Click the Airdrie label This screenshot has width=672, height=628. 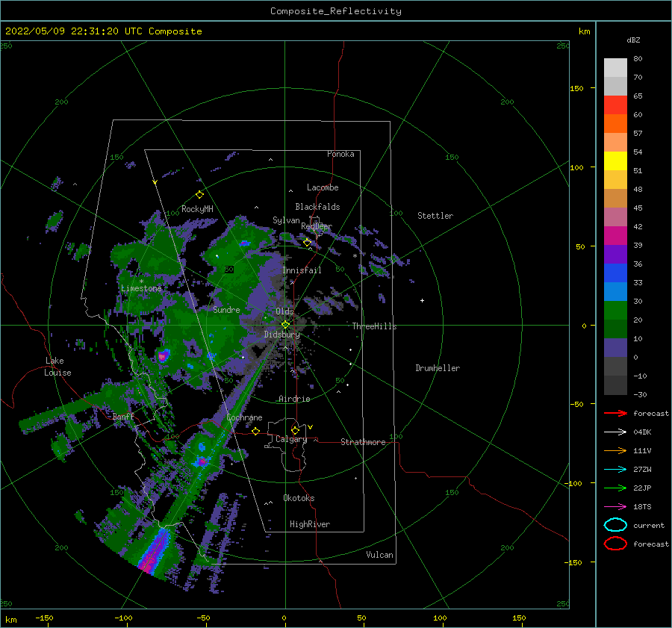point(294,399)
